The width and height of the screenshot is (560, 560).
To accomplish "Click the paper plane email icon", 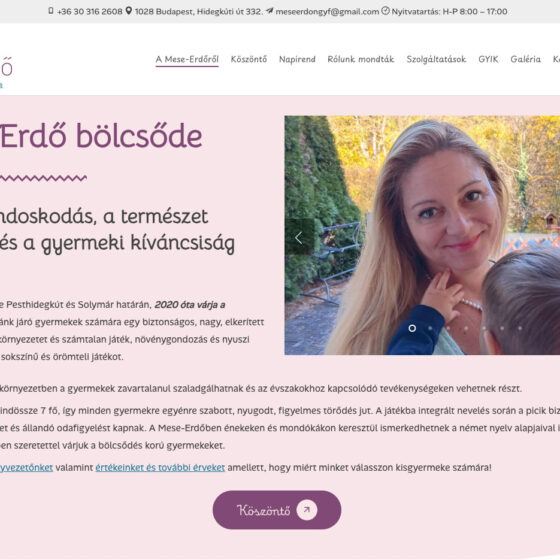I will (x=270, y=11).
